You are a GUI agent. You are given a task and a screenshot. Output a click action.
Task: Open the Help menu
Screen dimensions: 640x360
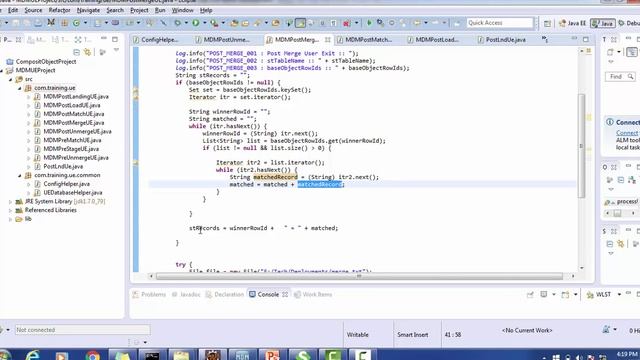pyautogui.click(x=206, y=10)
